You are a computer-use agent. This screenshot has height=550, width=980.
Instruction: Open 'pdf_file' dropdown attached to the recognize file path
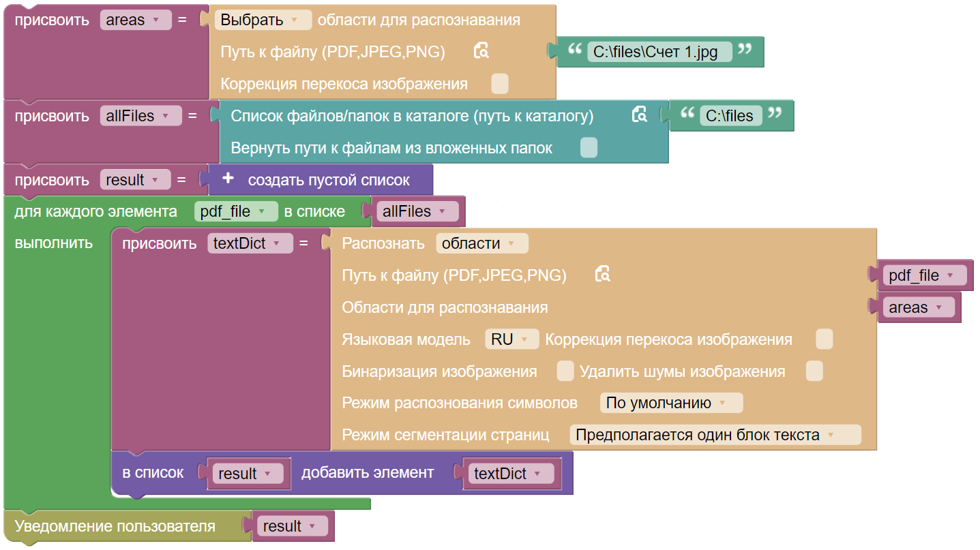[x=925, y=275]
